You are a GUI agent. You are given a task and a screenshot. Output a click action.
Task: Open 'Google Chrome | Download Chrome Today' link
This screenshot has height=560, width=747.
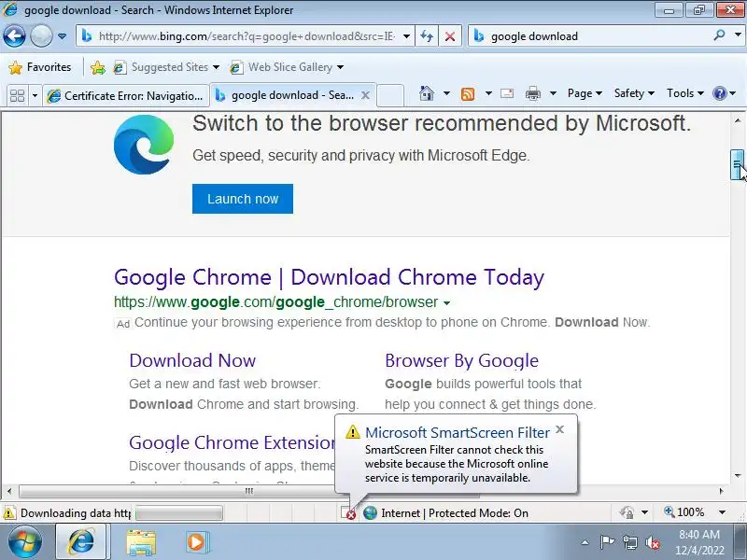329,277
